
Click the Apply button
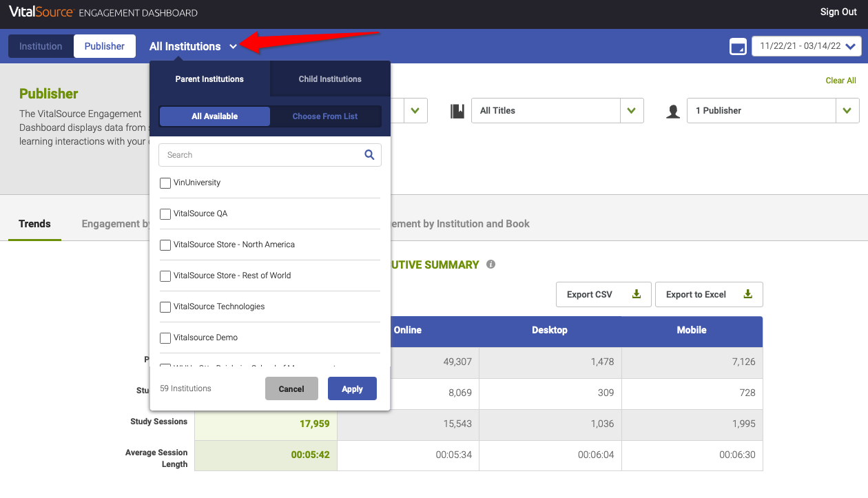click(x=352, y=388)
